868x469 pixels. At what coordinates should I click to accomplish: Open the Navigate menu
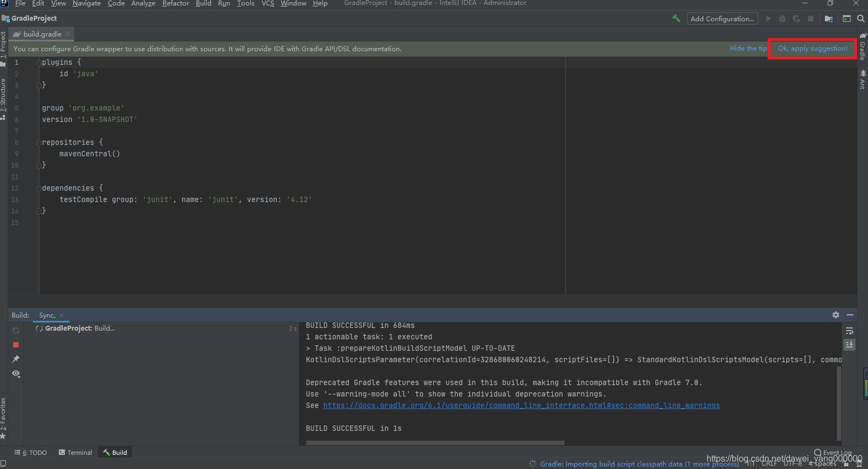pyautogui.click(x=87, y=3)
